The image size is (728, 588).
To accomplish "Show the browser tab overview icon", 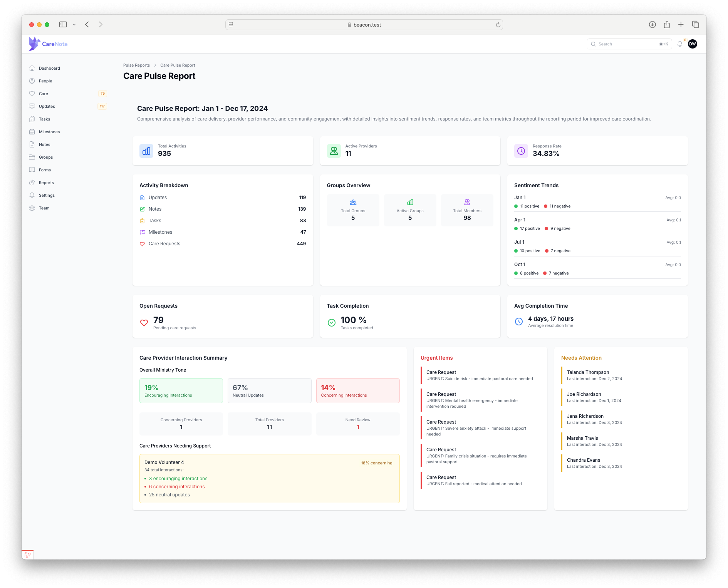I will click(696, 24).
